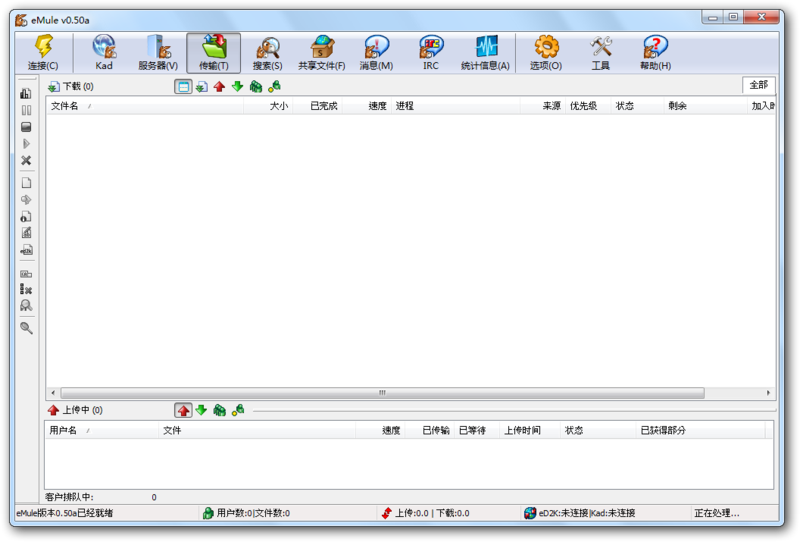Image resolution: width=800 pixels, height=542 pixels.
Task: Sort downloads by 已完成 column
Action: [317, 106]
